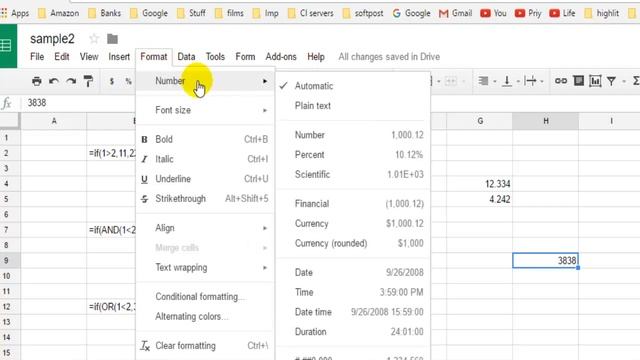This screenshot has width=640, height=360.
Task: Choose Percent format
Action: tap(353, 155)
